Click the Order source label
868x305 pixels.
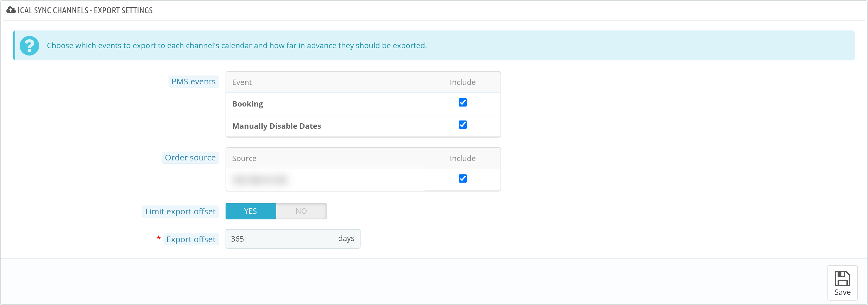pos(190,158)
